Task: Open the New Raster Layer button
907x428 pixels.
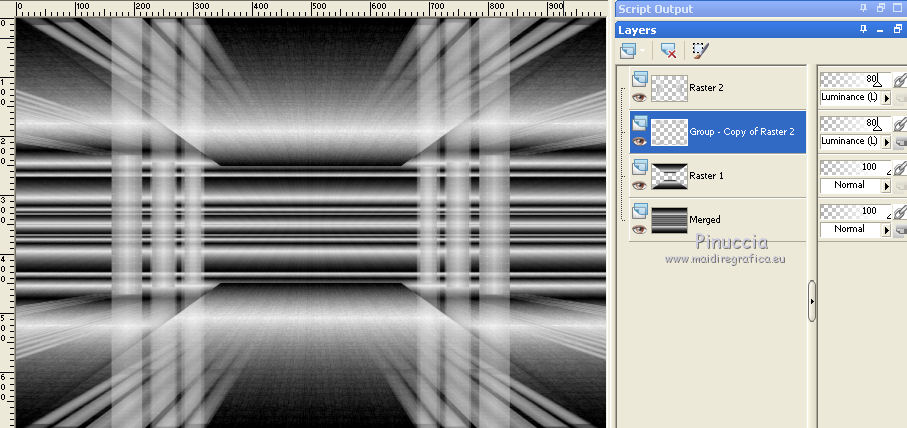Action: 628,51
